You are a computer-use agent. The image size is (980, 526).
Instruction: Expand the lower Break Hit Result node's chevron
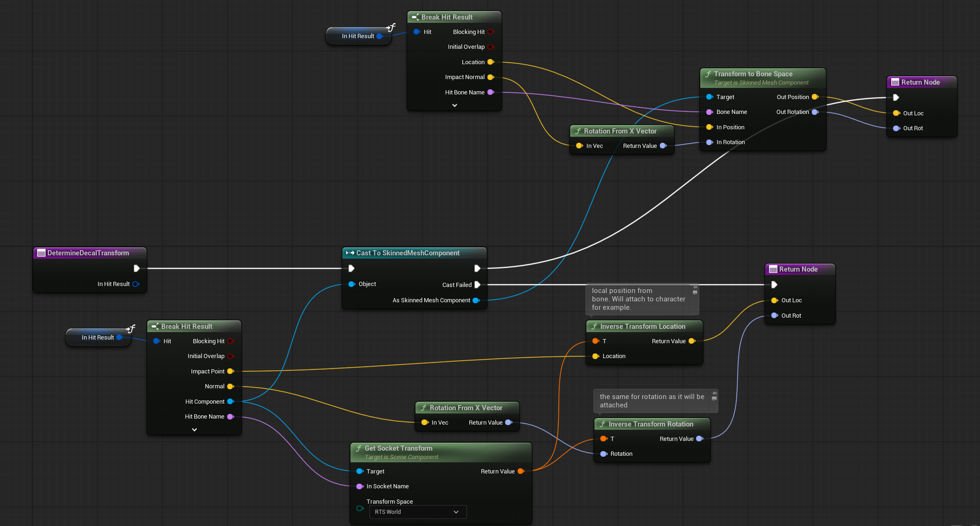pyautogui.click(x=194, y=430)
